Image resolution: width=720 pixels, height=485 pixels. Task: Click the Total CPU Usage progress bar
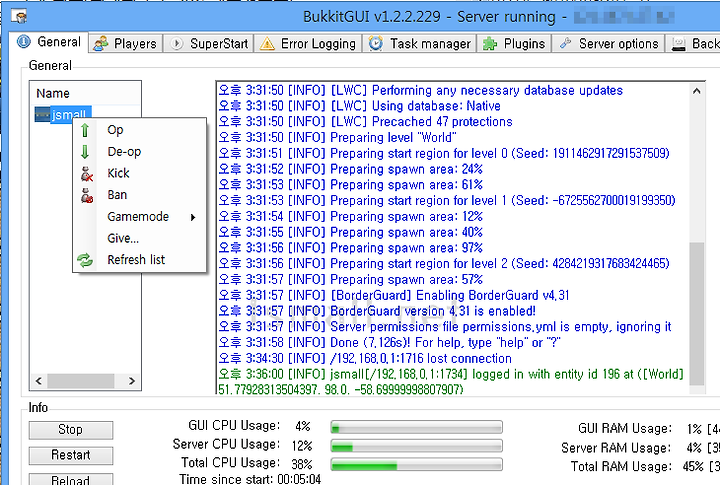[416, 464]
